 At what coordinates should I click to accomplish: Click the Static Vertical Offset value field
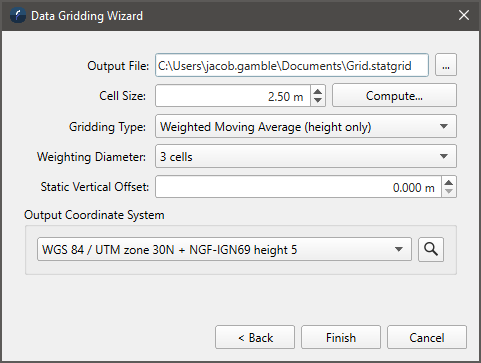tap(299, 187)
